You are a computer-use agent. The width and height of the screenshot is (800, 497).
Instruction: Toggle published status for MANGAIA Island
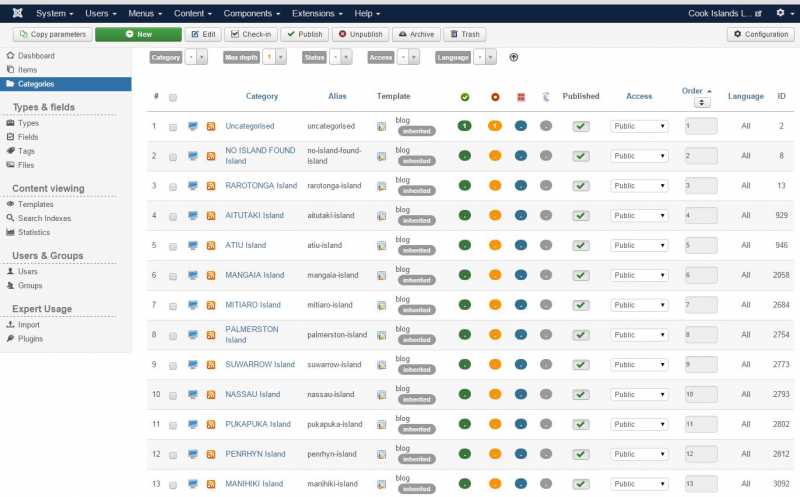coord(580,275)
